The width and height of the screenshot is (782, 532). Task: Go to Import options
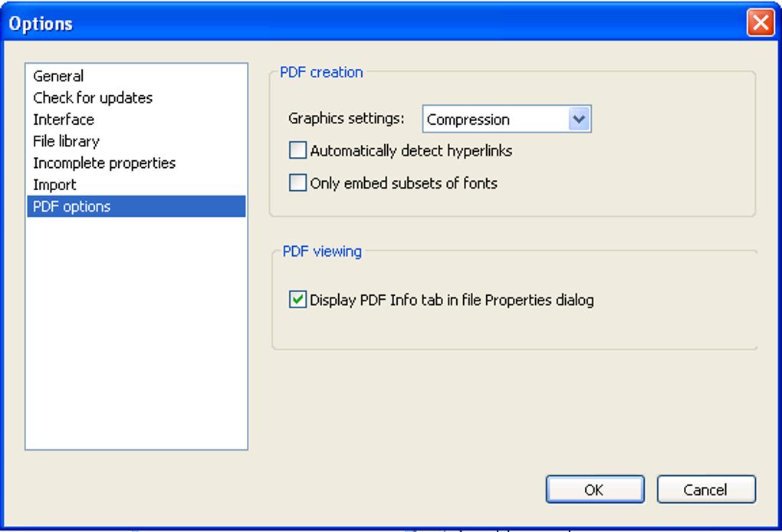click(54, 185)
